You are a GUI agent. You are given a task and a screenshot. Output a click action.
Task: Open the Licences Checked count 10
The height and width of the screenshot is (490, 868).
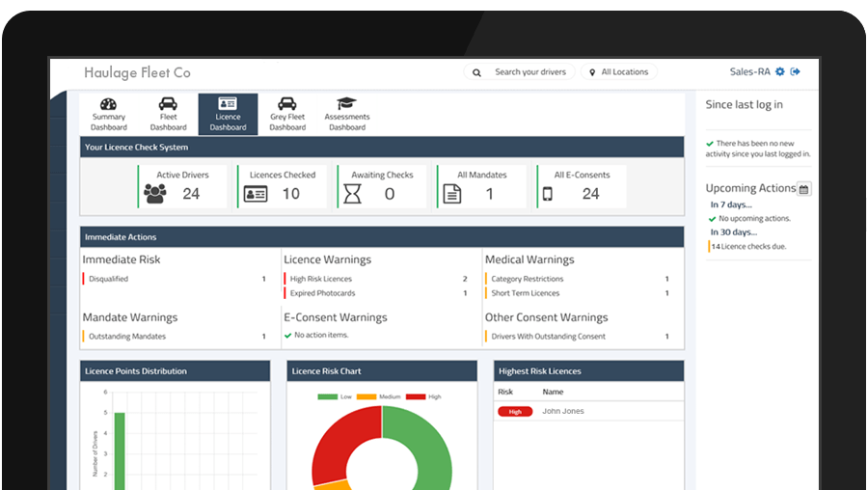pyautogui.click(x=290, y=194)
